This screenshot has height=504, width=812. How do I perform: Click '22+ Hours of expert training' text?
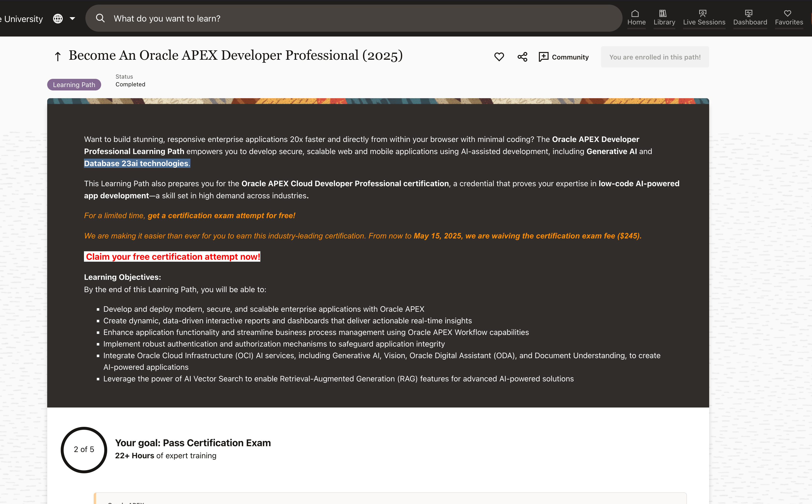point(165,456)
